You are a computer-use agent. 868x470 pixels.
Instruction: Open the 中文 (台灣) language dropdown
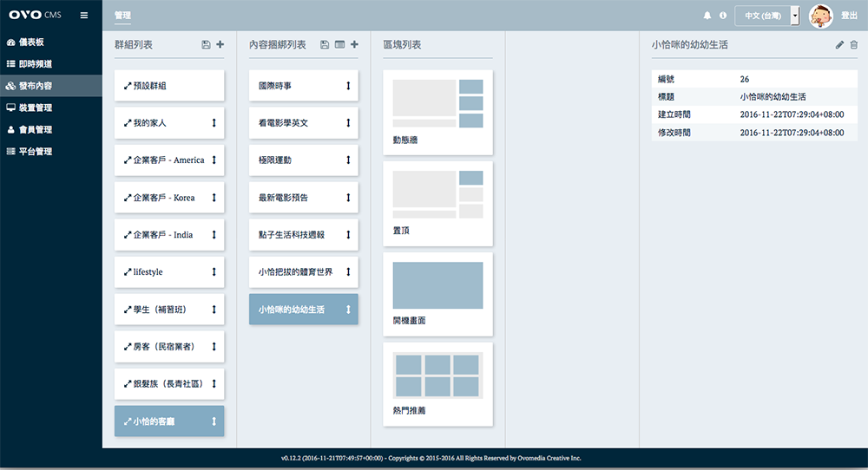(766, 16)
